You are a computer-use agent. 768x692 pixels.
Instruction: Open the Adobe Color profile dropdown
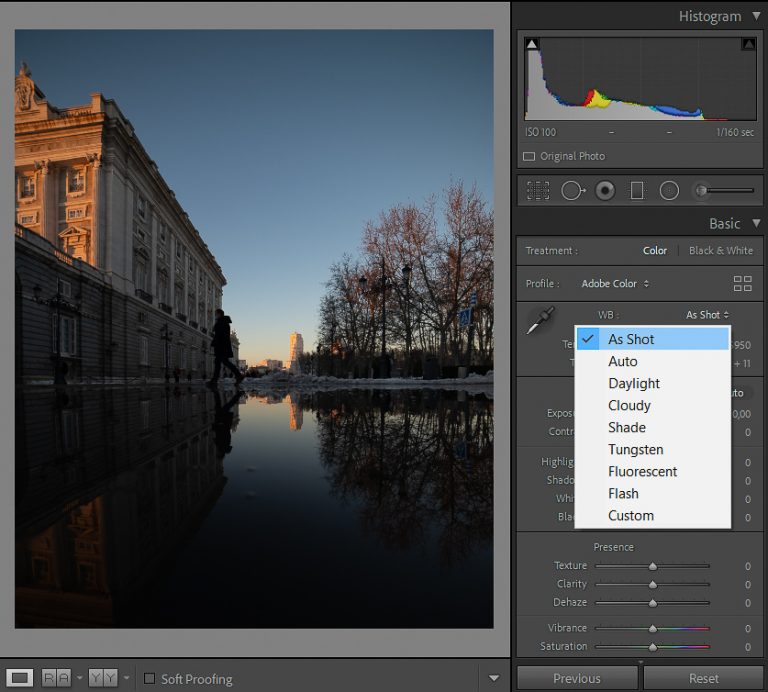pos(615,284)
